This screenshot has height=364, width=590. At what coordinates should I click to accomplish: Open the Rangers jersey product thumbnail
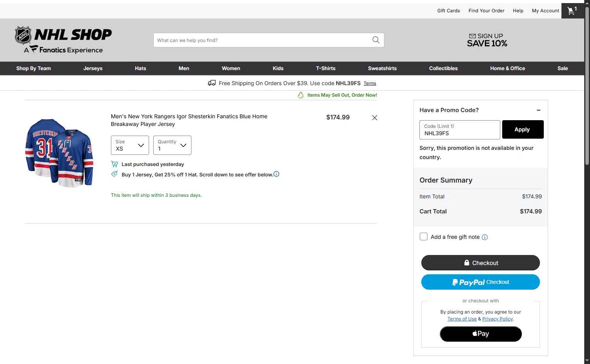[60, 153]
